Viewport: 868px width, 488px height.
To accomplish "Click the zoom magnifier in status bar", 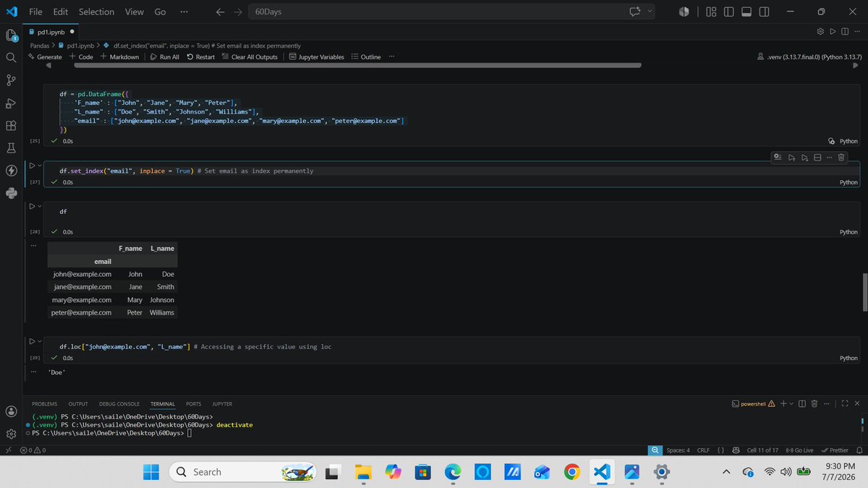I will tap(655, 450).
